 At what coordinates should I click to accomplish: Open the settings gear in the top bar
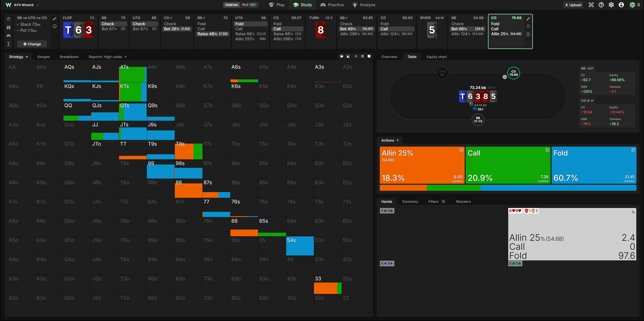pyautogui.click(x=611, y=5)
